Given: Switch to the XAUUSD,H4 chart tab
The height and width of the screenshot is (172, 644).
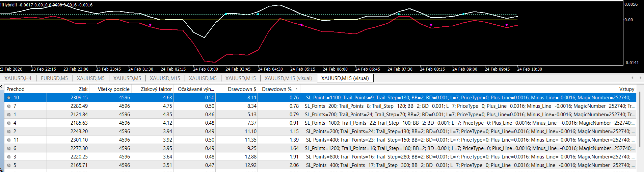Looking at the screenshot, I should [18, 78].
